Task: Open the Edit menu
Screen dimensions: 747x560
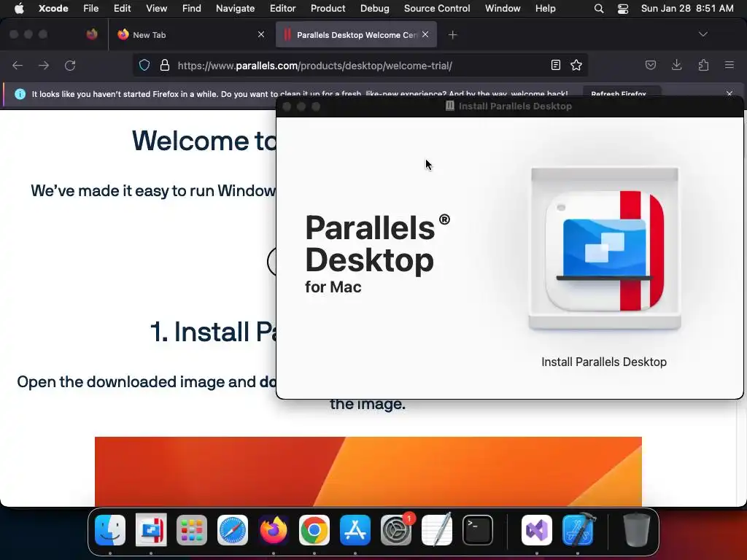Action: tap(122, 8)
